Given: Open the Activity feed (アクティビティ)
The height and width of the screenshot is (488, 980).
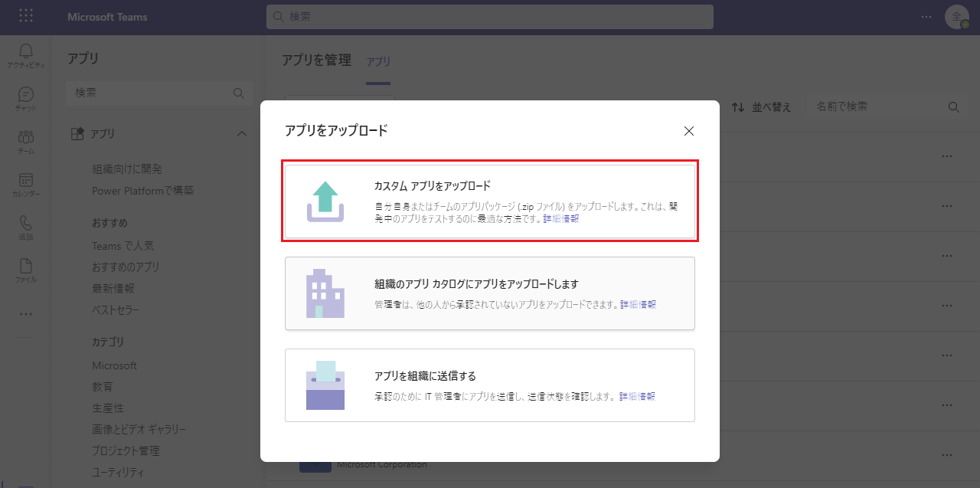Looking at the screenshot, I should 26,56.
